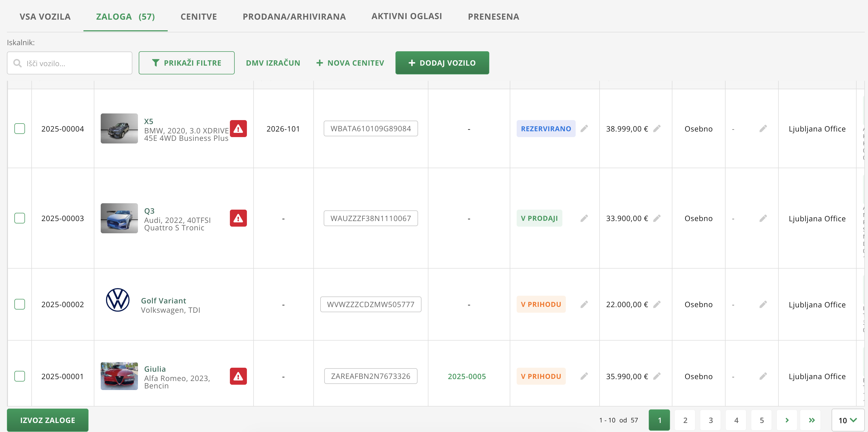
Task: Expand filters with Prikaži filtre button
Action: coord(186,63)
